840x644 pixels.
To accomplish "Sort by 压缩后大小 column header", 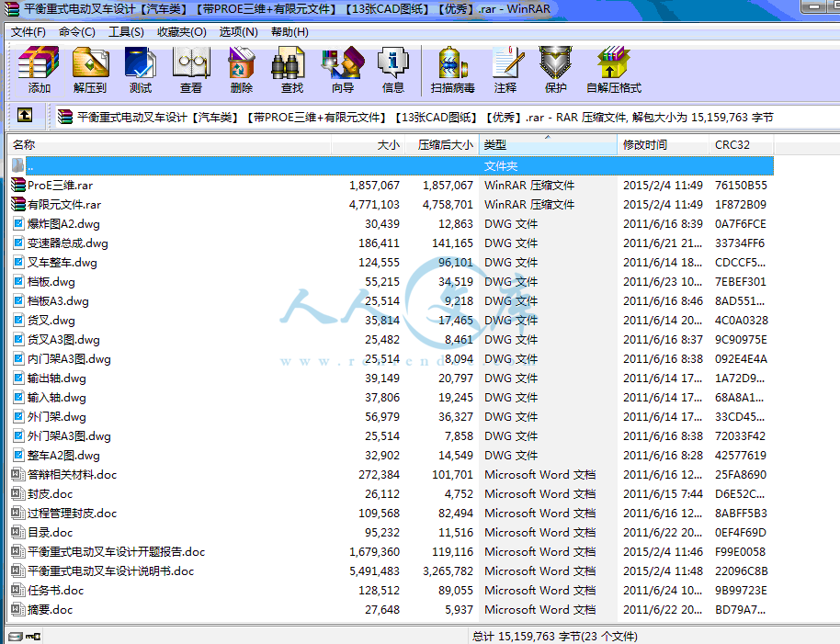I will click(442, 144).
